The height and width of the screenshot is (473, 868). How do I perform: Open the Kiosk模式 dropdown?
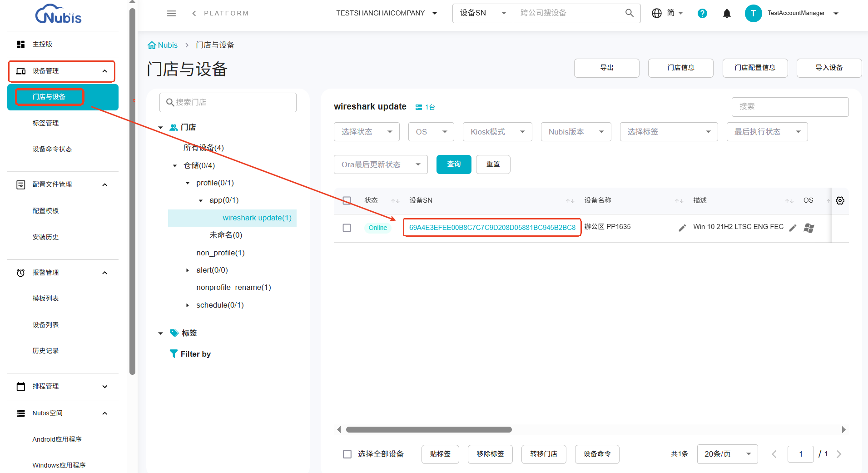[497, 132]
